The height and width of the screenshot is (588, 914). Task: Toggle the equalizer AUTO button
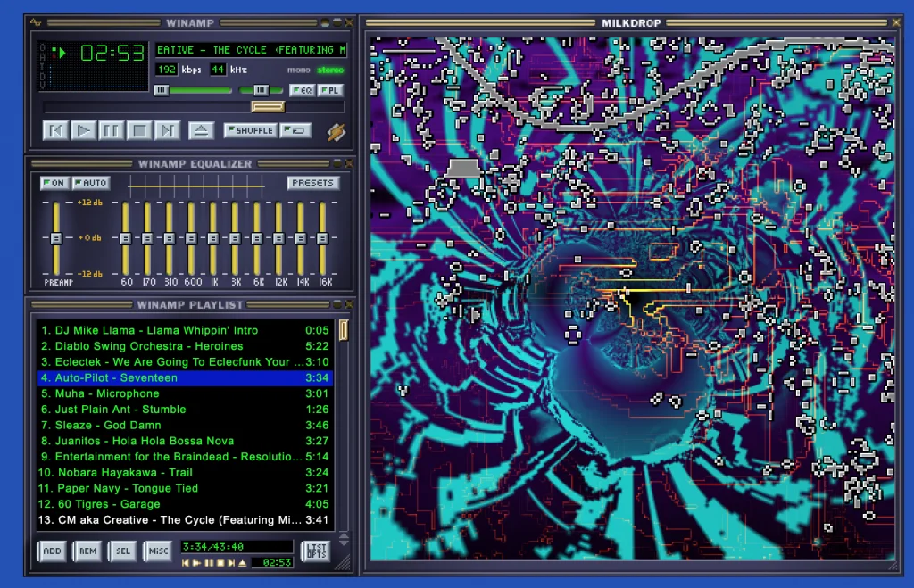(x=91, y=183)
